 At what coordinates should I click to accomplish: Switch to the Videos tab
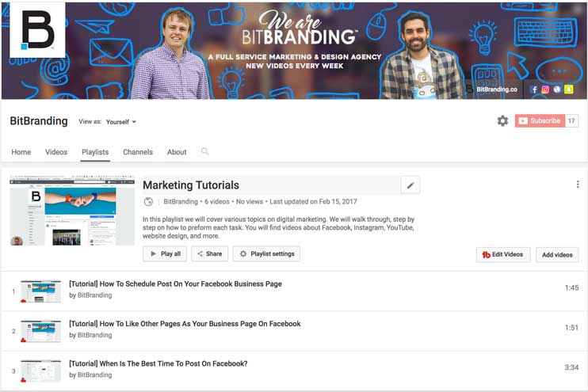56,152
